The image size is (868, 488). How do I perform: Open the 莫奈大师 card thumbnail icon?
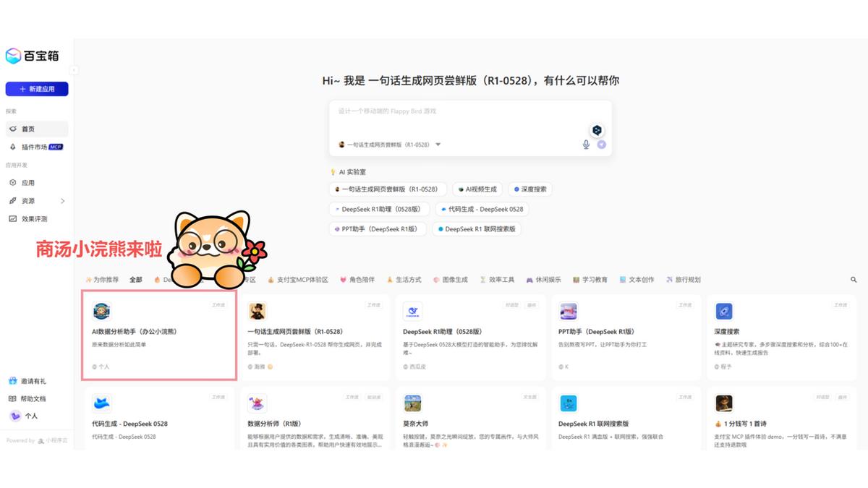[x=413, y=403]
